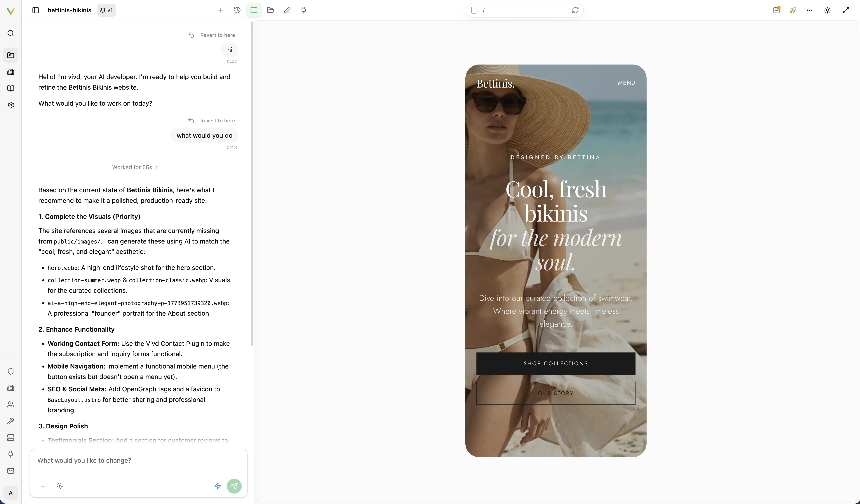This screenshot has height=504, width=860.
Task: Click SHOP COLLECTIONS in the preview
Action: pyautogui.click(x=555, y=363)
